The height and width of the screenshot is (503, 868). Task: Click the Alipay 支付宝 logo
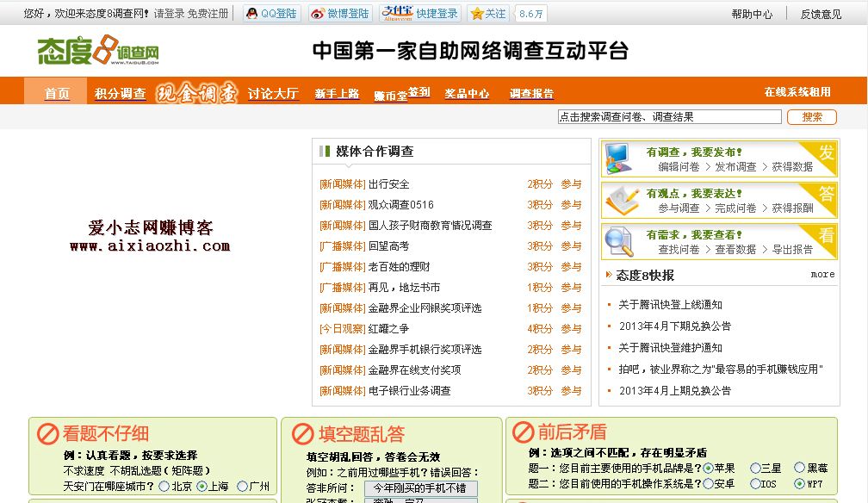click(398, 13)
